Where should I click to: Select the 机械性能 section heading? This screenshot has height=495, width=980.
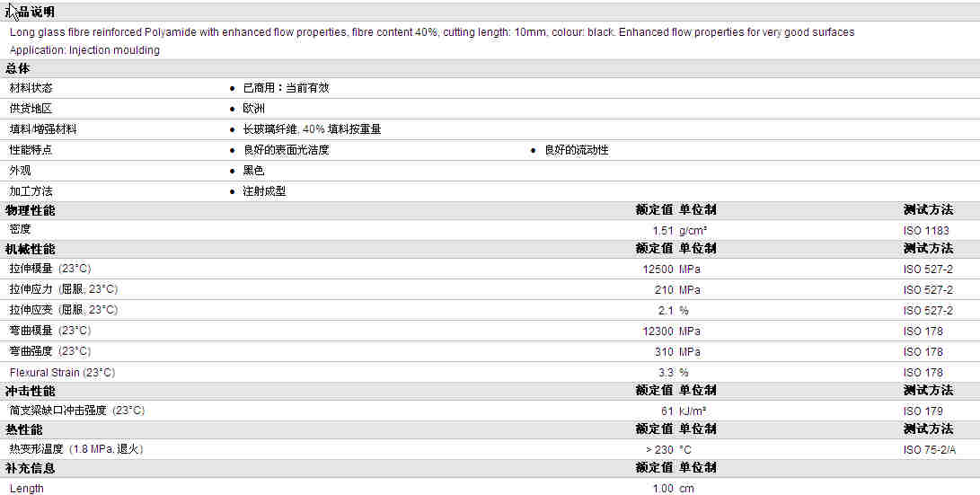pyautogui.click(x=30, y=249)
